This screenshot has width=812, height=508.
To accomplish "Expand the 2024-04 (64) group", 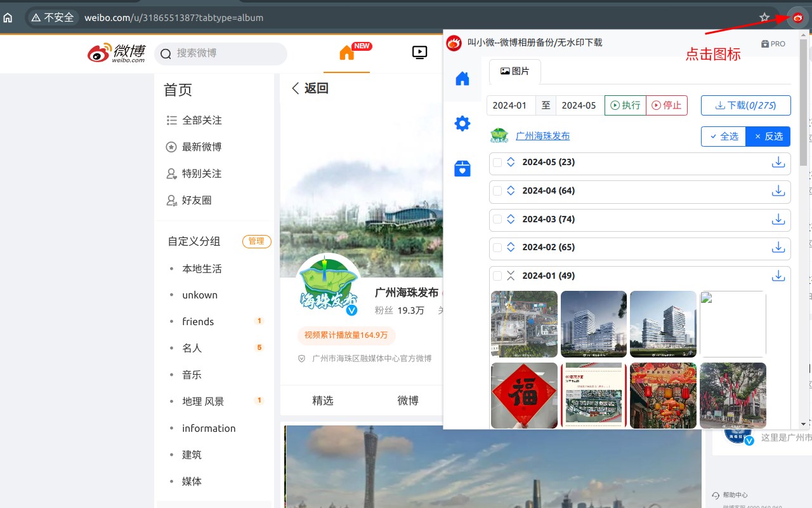I will pos(511,191).
